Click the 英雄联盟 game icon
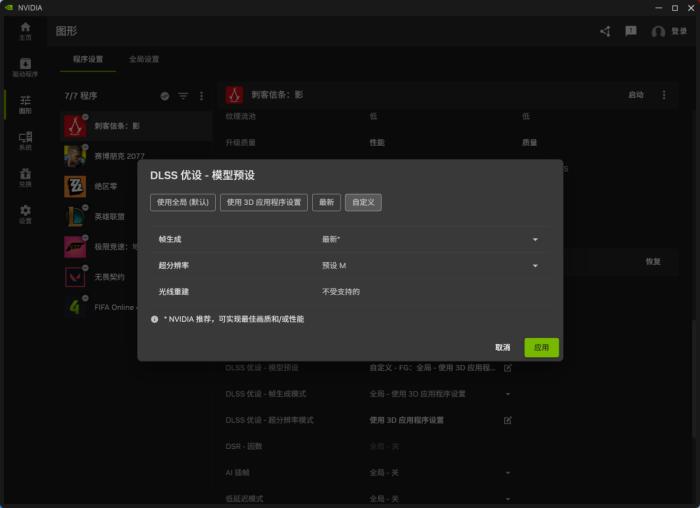Screen dimensions: 700x508 [x=75, y=217]
